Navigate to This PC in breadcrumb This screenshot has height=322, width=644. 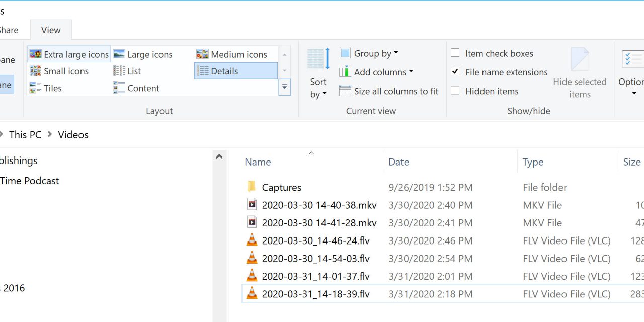25,134
